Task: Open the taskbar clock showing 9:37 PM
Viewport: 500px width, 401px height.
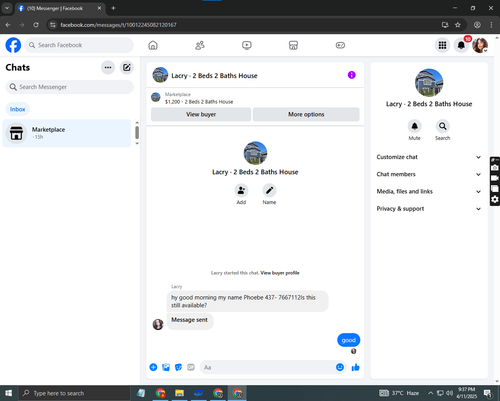Action: pos(466,393)
